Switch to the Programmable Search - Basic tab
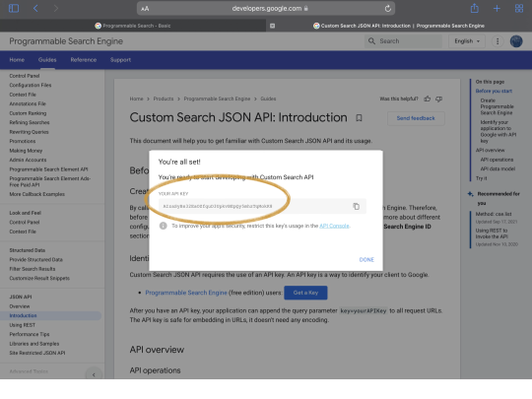The height and width of the screenshot is (399, 532). 133,26
